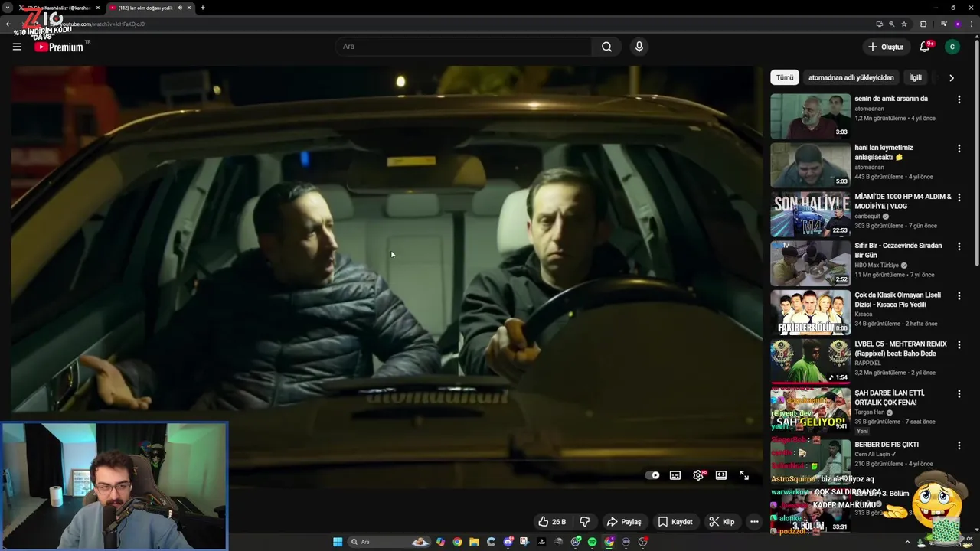Open player settings gear
The width and height of the screenshot is (980, 551).
pos(698,475)
